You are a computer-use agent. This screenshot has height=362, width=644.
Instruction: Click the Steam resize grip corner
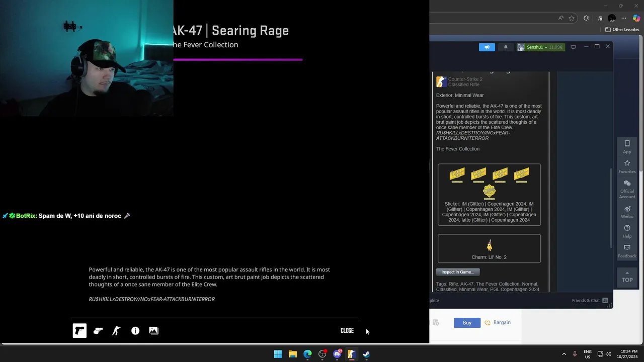coord(610,305)
